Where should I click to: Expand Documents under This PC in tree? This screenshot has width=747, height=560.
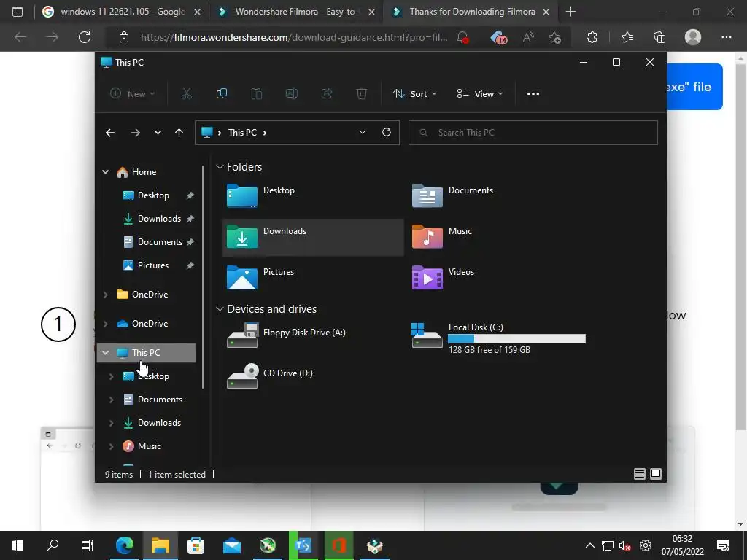111,400
